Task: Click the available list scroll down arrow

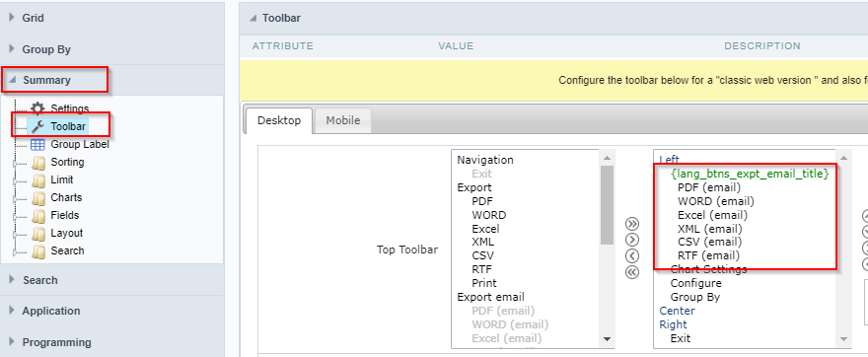Action: 607,338
